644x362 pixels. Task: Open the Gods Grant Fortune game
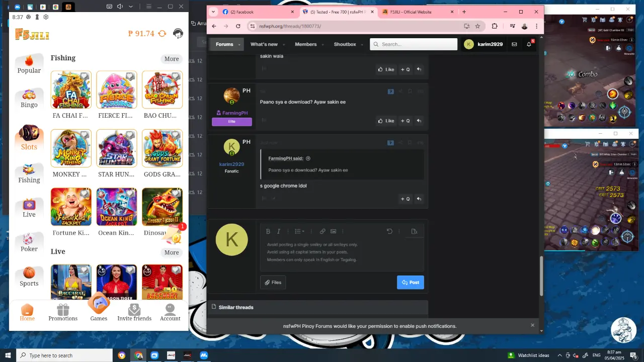coord(162,148)
